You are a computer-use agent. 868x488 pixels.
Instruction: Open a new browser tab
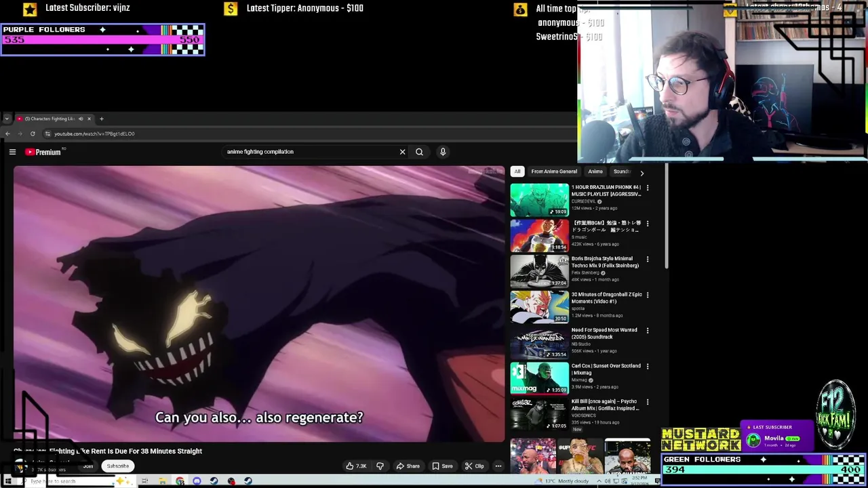102,119
